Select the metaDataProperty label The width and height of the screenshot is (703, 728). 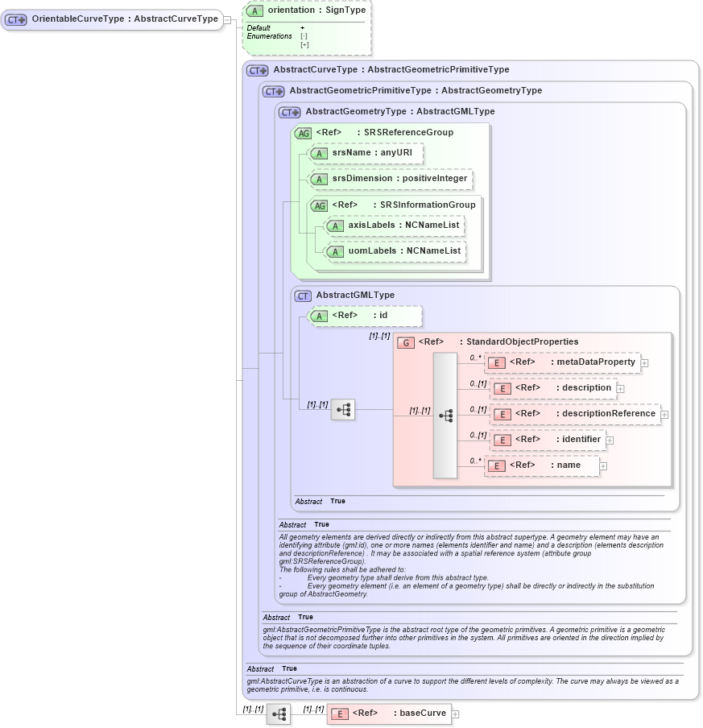click(x=596, y=362)
